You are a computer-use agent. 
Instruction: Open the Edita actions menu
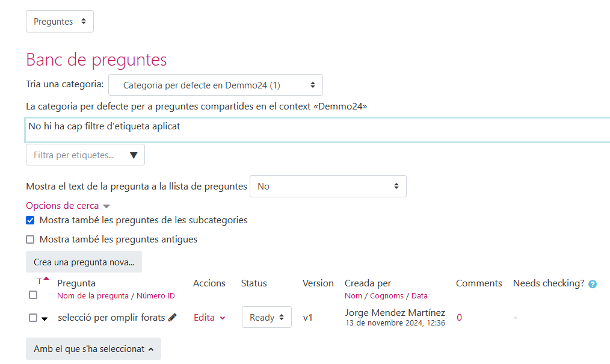pos(209,318)
